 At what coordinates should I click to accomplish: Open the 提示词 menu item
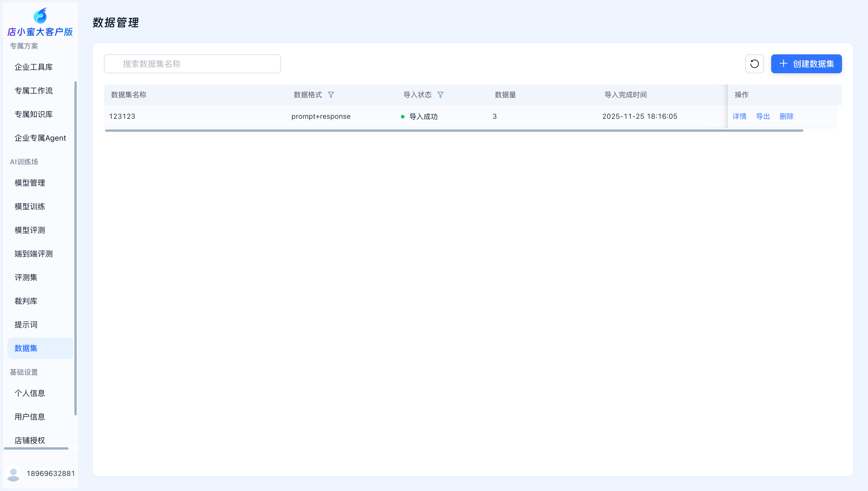[26, 324]
